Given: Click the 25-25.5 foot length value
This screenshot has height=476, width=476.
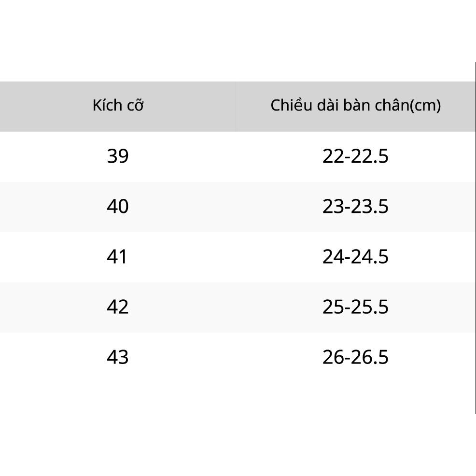Looking at the screenshot, I should pos(355,307).
